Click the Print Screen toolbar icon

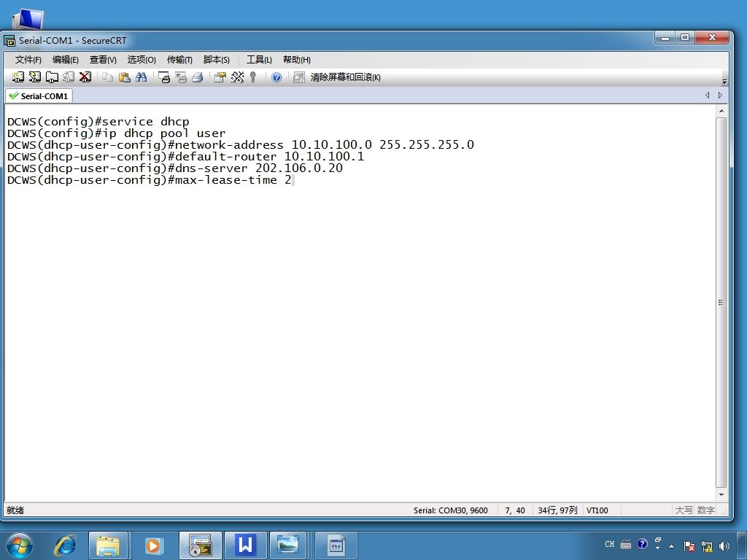pyautogui.click(x=164, y=77)
